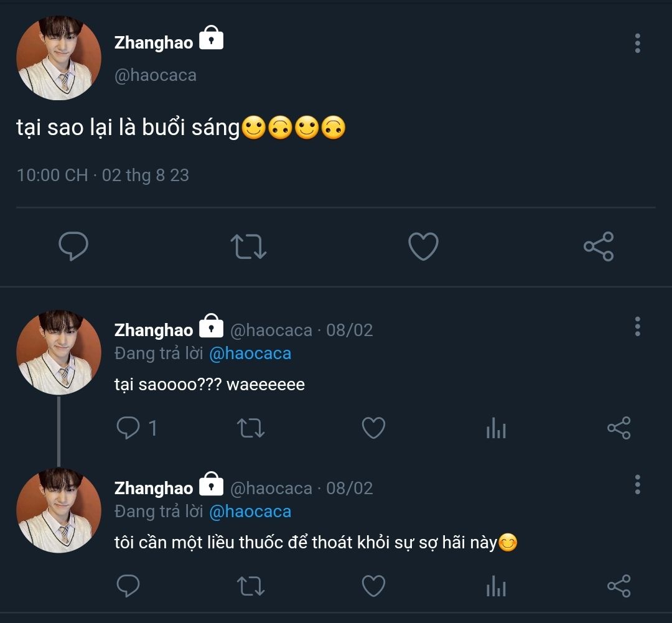Like the main tweet
The image size is (672, 623).
[423, 246]
